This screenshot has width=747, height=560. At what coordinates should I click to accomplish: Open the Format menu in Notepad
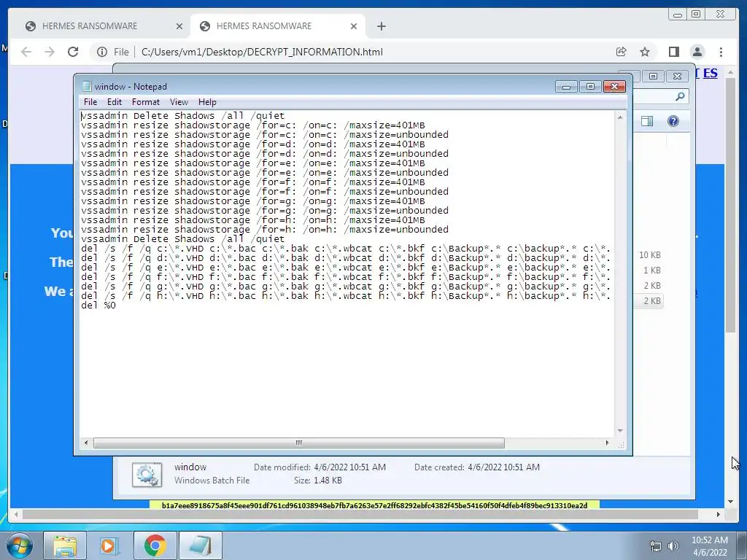[x=145, y=102]
